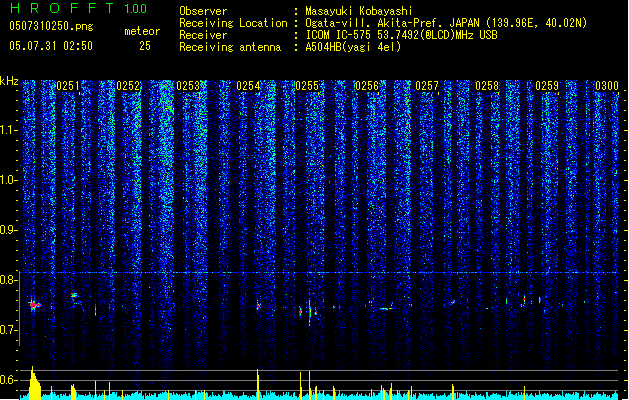This screenshot has width=629, height=400.
Task: Click the kHz axis unit label
Action: (x=9, y=81)
